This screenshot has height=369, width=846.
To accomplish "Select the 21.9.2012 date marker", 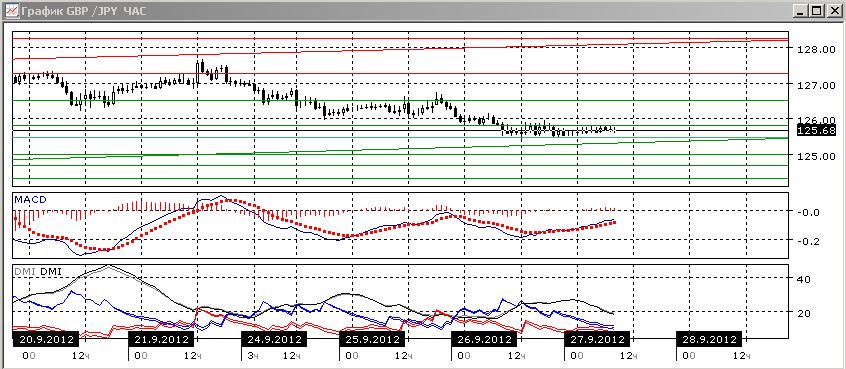I will click(x=161, y=339).
